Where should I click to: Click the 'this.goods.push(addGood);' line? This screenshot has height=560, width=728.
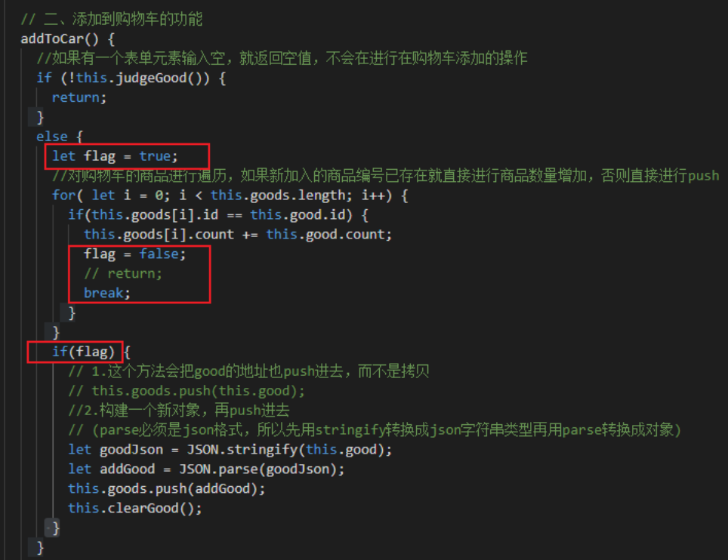[167, 489]
